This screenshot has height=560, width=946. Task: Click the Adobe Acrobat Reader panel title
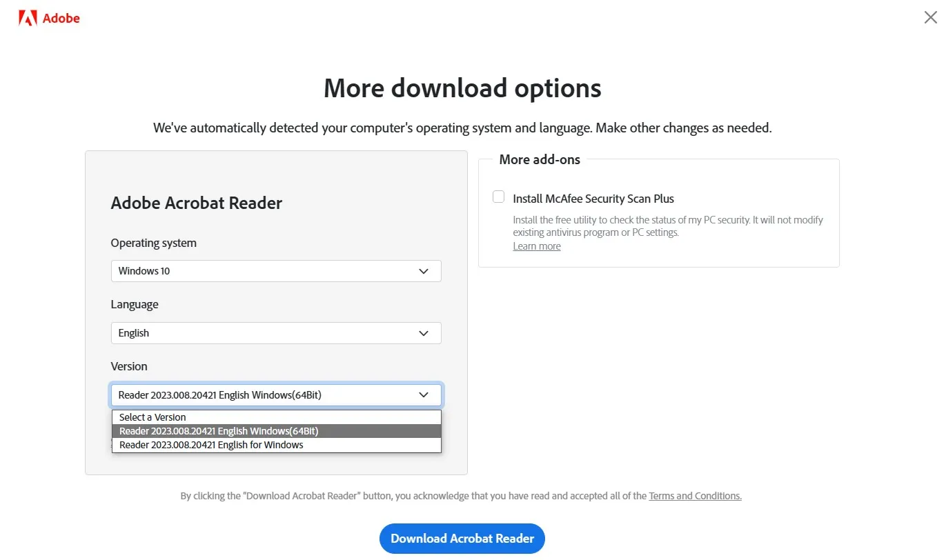pyautogui.click(x=196, y=203)
